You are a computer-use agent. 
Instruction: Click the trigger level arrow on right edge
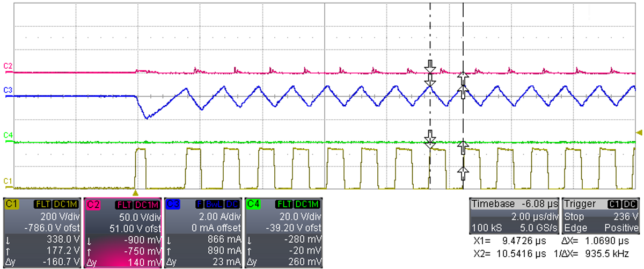(x=639, y=133)
